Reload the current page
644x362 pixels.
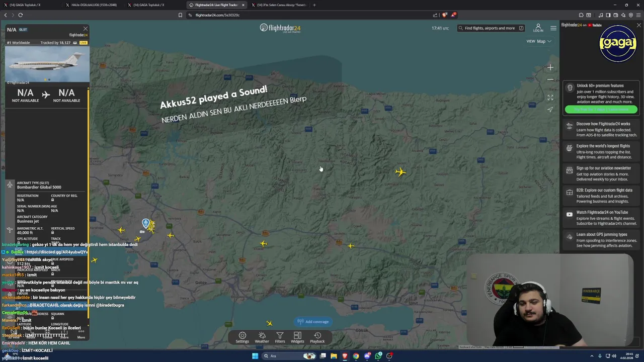[x=21, y=15]
